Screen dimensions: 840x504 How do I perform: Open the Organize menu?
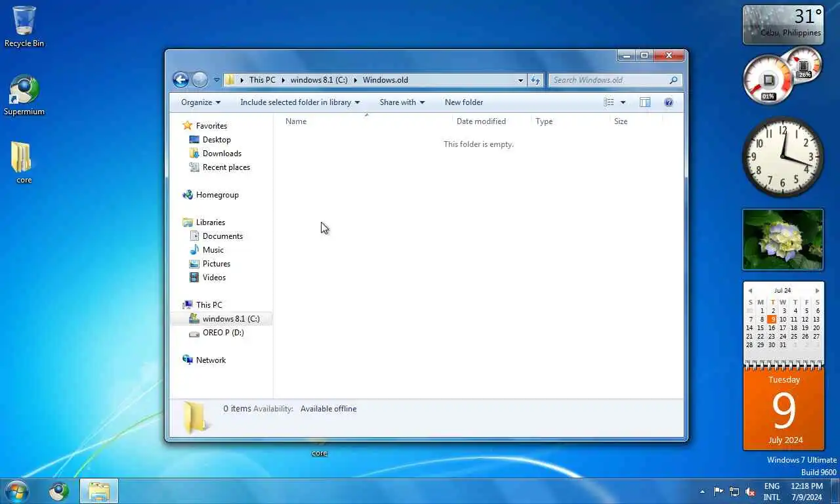201,102
